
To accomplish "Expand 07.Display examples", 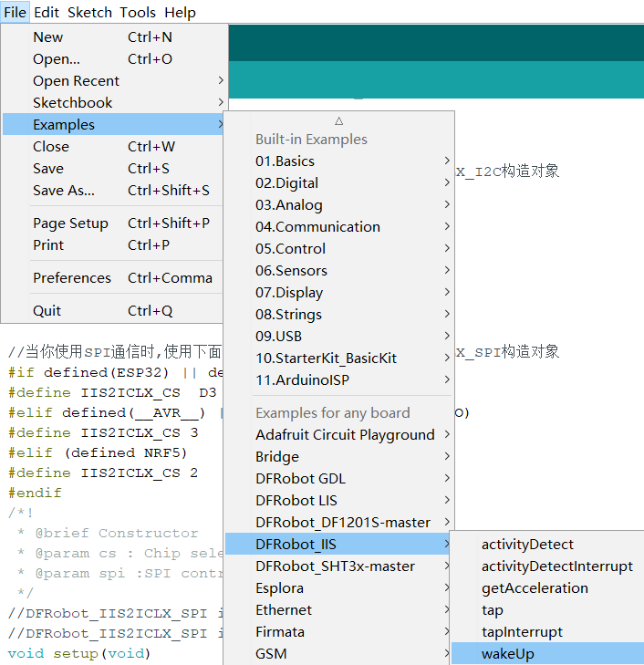I will coord(339,293).
